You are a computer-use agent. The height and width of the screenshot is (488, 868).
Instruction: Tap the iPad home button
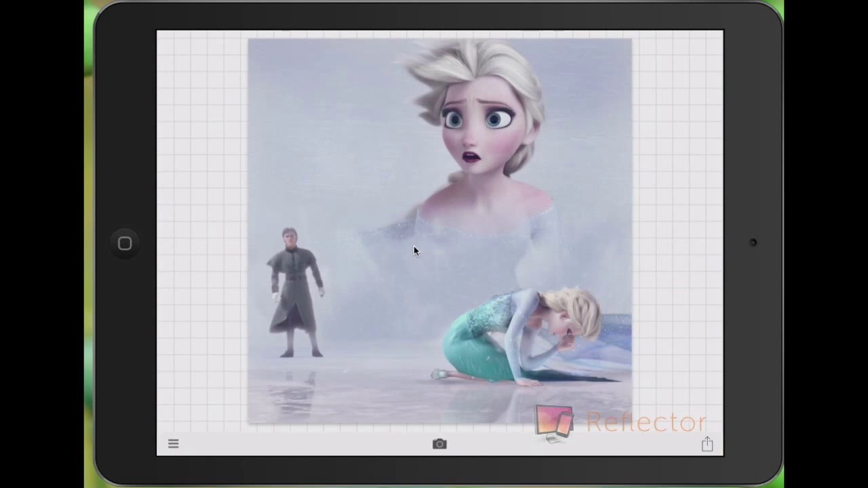125,243
